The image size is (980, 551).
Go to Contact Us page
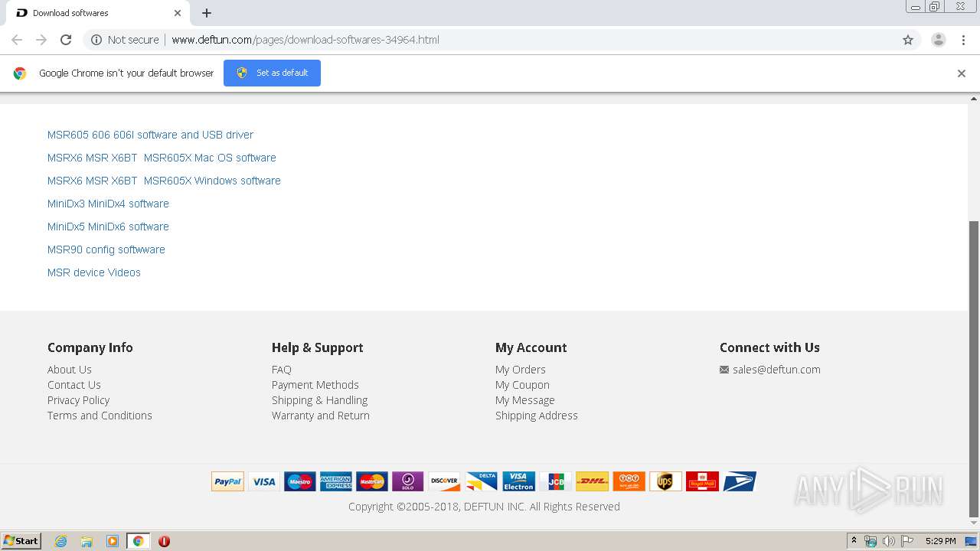click(74, 385)
